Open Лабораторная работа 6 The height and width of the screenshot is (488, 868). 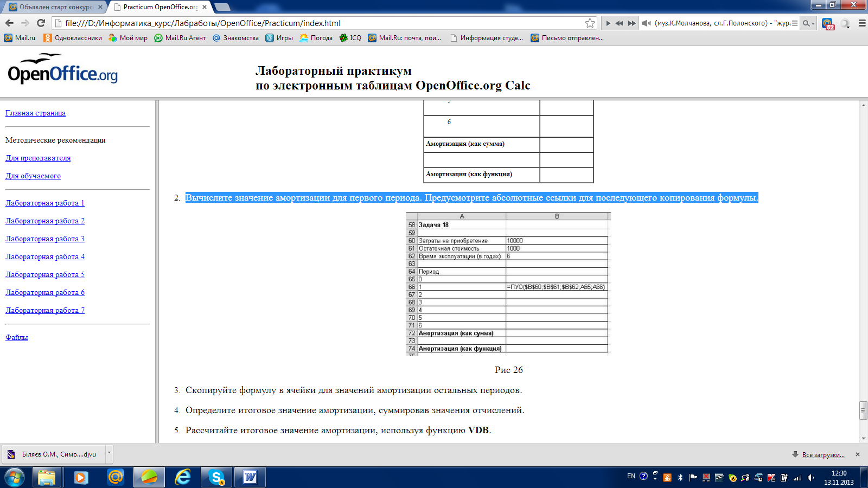pyautogui.click(x=45, y=292)
